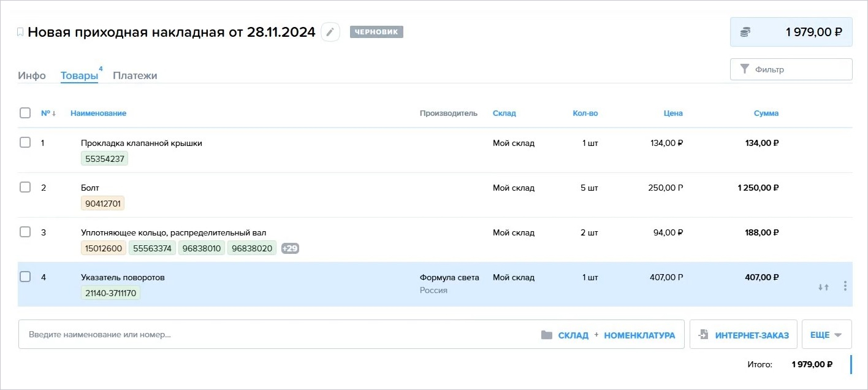Click the folder icon next to Склад
The width and height of the screenshot is (868, 390).
(x=547, y=335)
